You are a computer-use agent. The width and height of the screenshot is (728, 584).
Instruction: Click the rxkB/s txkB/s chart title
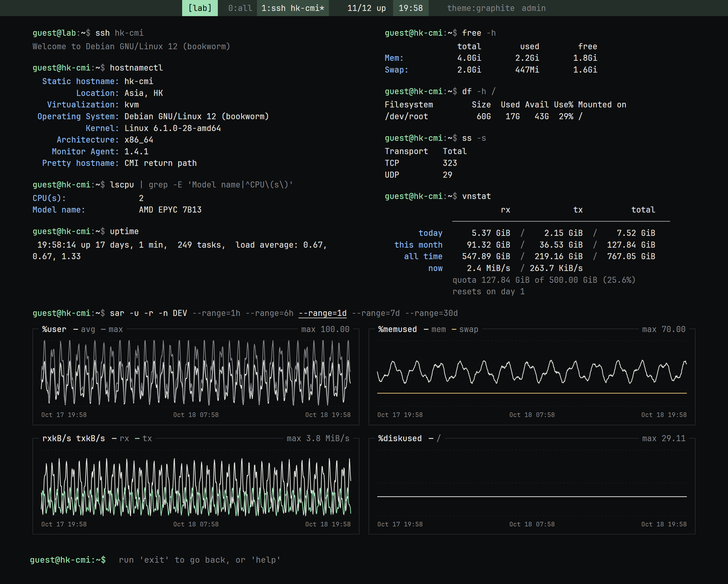pos(74,438)
